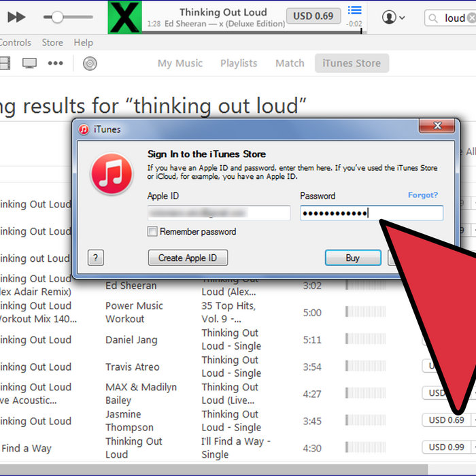Buy the I'll Find a Way song for USD 0.99
Screen dimensions: 476x476
click(x=446, y=447)
